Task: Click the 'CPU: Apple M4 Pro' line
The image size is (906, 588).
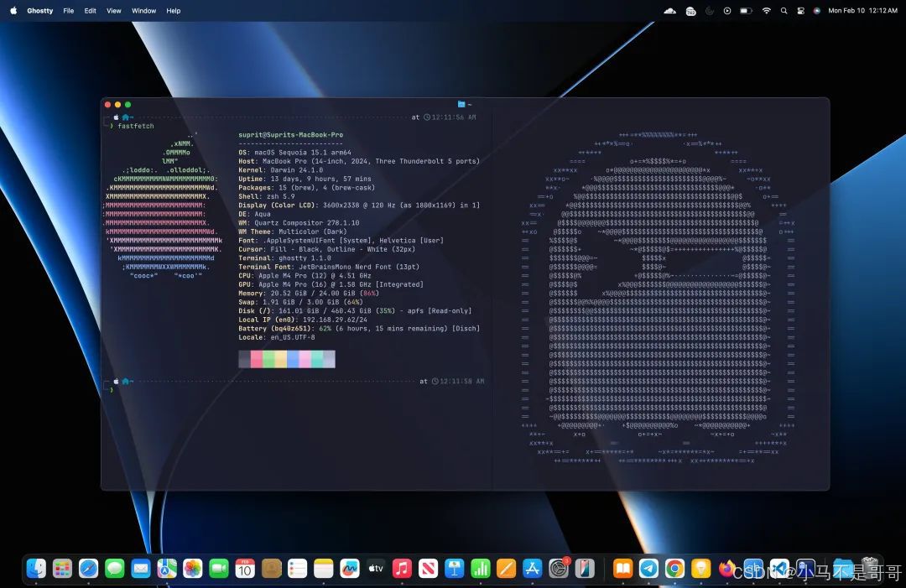Action: coord(305,275)
